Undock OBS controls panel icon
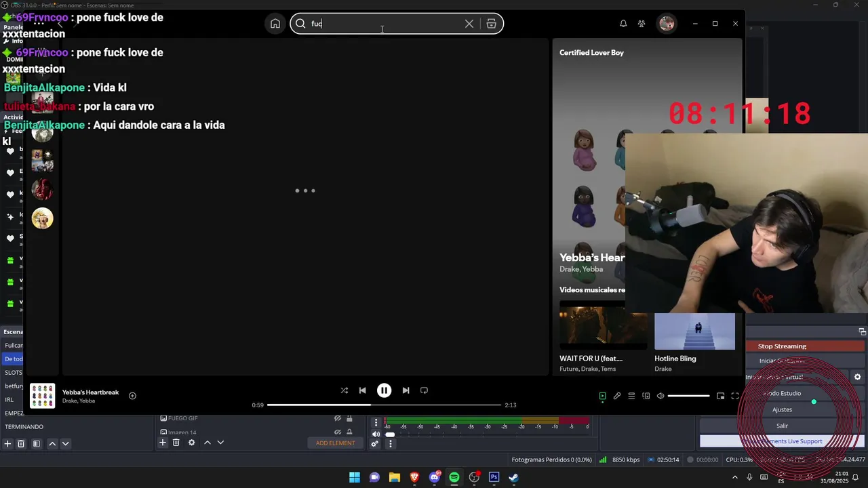868x488 pixels. pyautogui.click(x=862, y=331)
